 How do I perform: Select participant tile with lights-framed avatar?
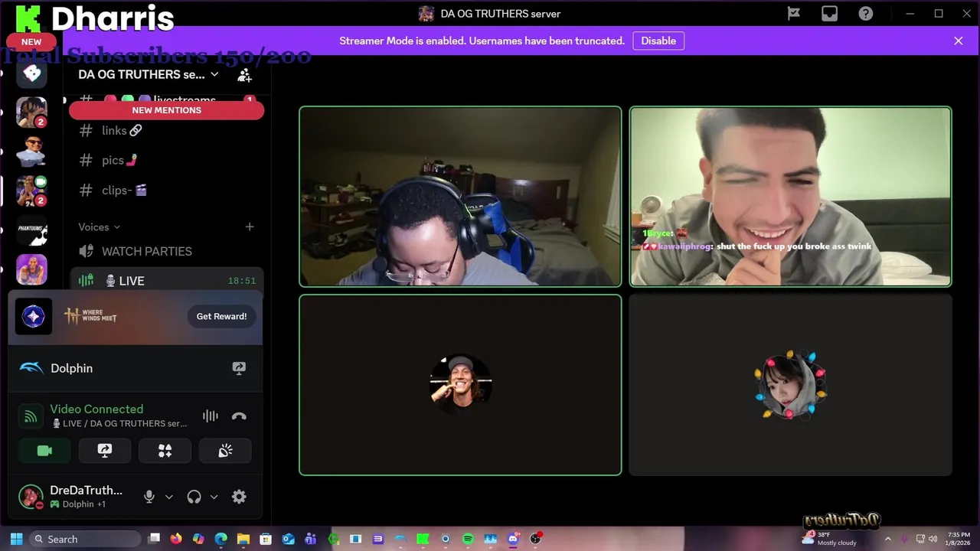[x=790, y=385]
